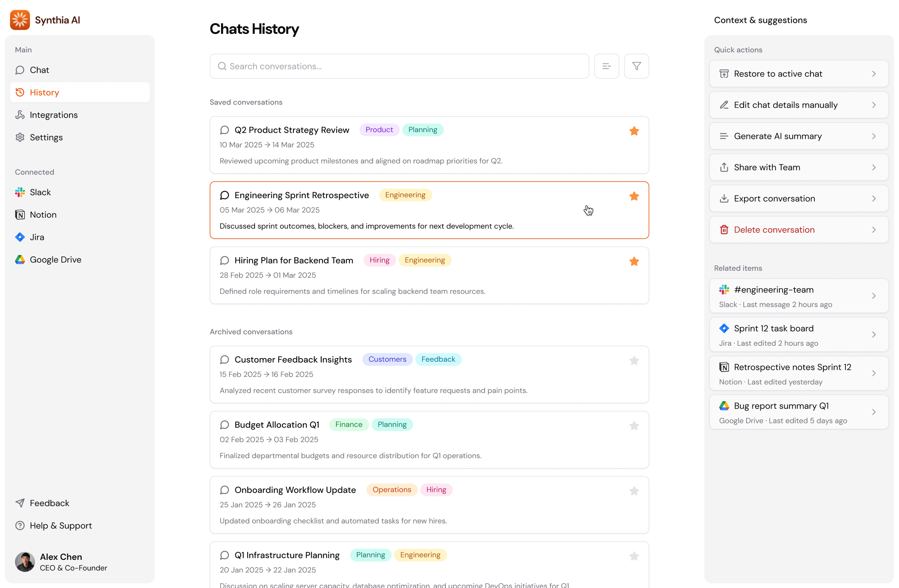Select History in the Main menu
Screen dimensions: 899x588
(44, 92)
